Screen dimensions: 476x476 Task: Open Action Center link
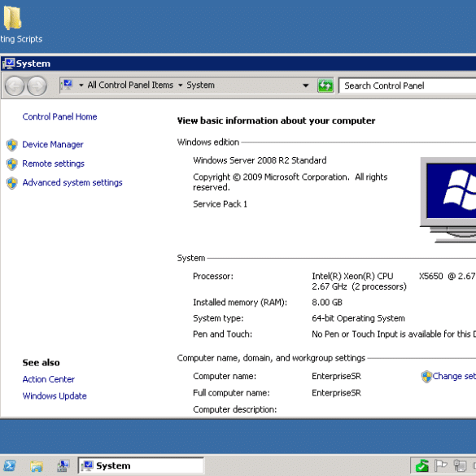coord(49,379)
